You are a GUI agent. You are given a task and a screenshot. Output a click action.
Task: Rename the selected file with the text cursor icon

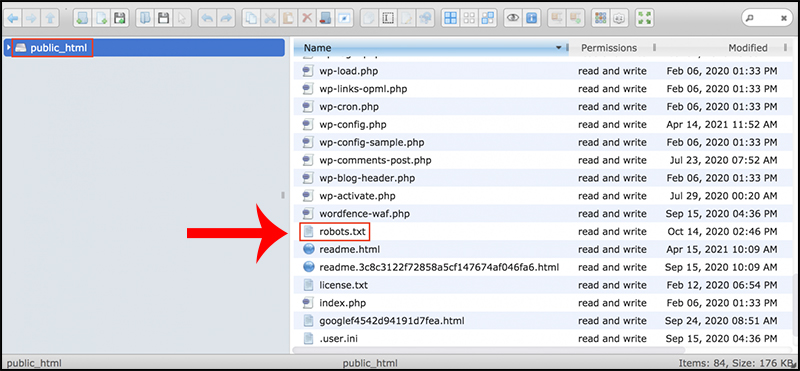tap(388, 19)
